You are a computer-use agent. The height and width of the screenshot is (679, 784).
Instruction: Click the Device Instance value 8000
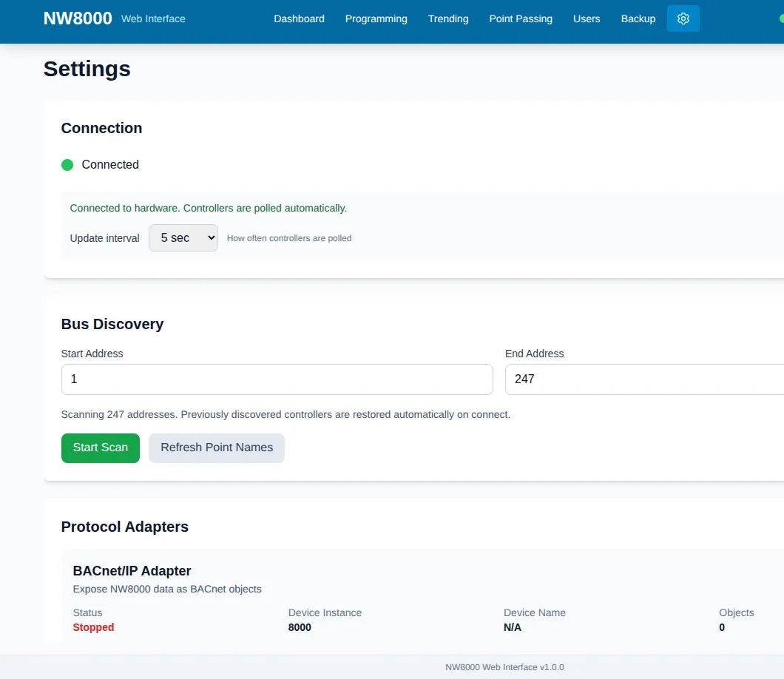click(300, 627)
